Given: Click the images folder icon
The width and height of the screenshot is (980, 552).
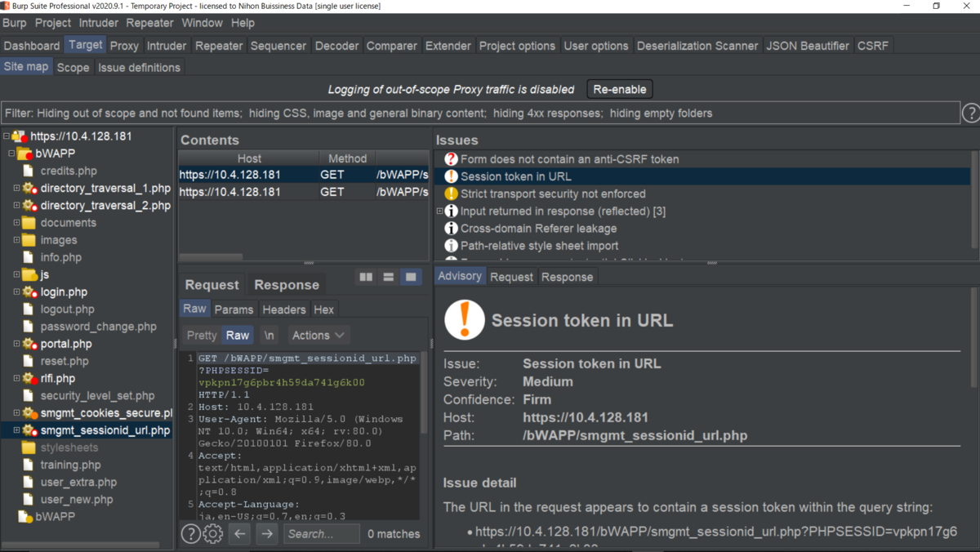Looking at the screenshot, I should (29, 240).
